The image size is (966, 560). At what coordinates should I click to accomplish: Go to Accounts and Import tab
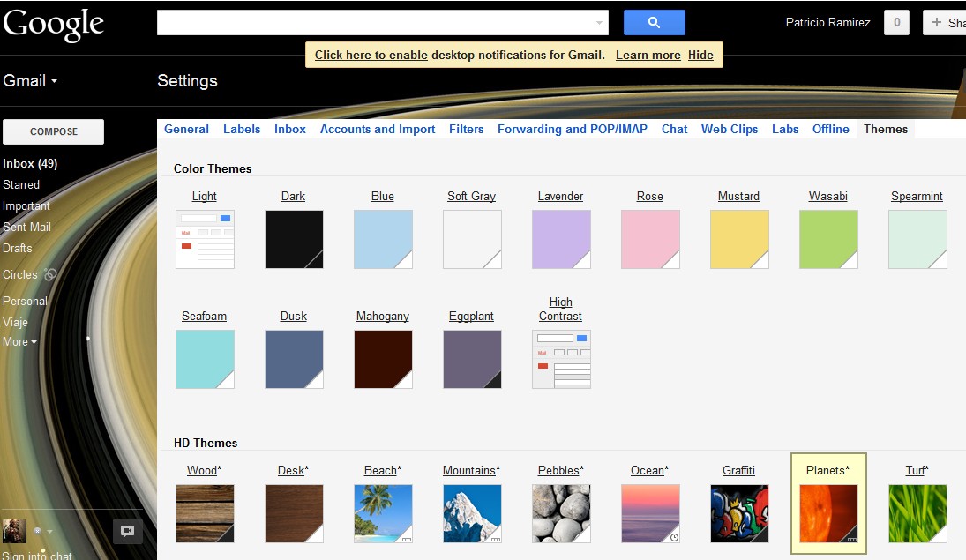[x=378, y=129]
